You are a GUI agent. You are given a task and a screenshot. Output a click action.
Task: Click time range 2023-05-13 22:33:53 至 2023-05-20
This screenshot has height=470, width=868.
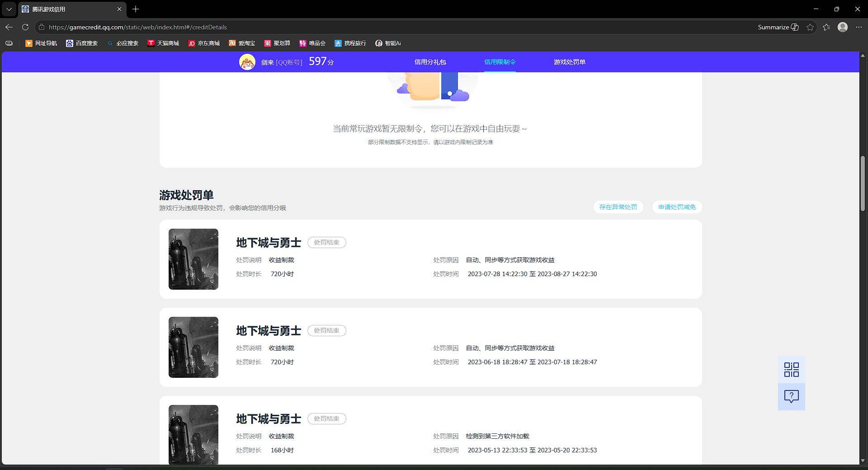(532, 450)
